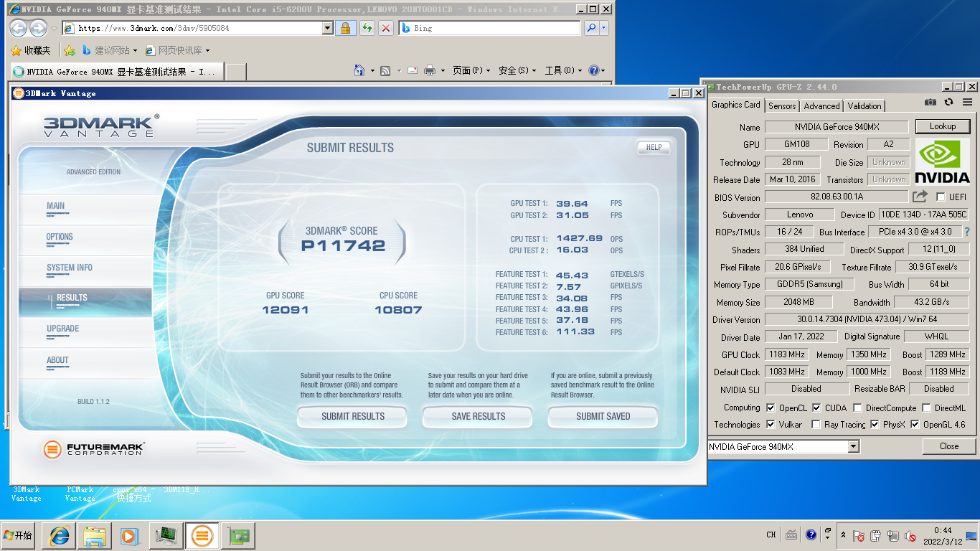The image size is (980, 551).
Task: Click the Bing search magnifier button
Action: coord(590,28)
